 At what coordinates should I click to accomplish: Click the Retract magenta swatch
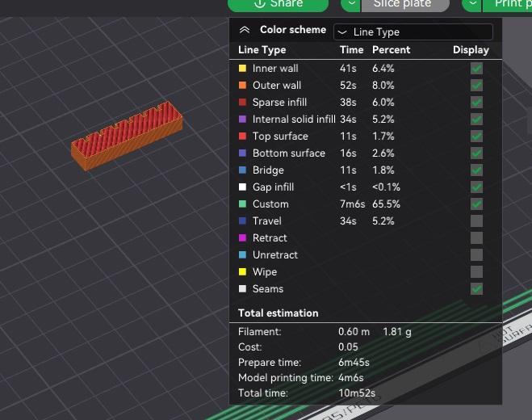coord(242,238)
